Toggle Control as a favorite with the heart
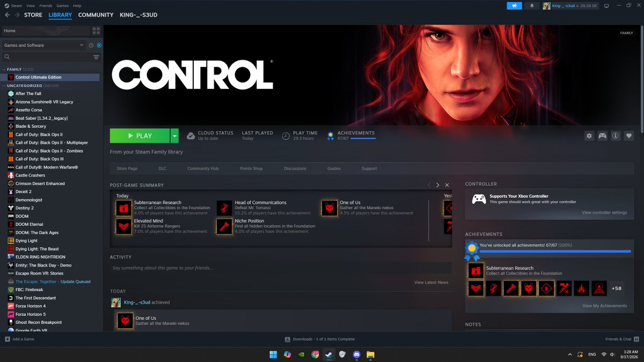This screenshot has height=362, width=644. click(629, 136)
